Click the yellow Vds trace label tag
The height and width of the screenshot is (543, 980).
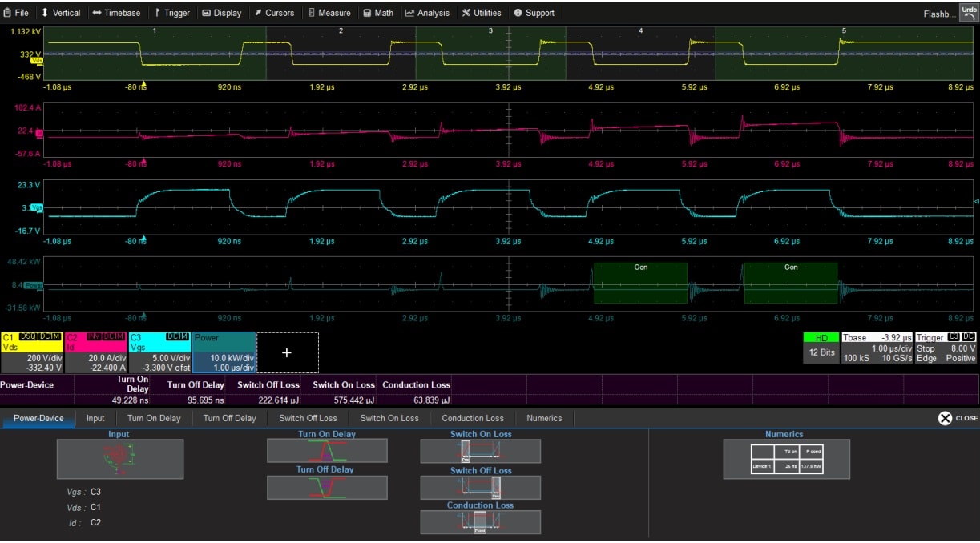click(36, 60)
